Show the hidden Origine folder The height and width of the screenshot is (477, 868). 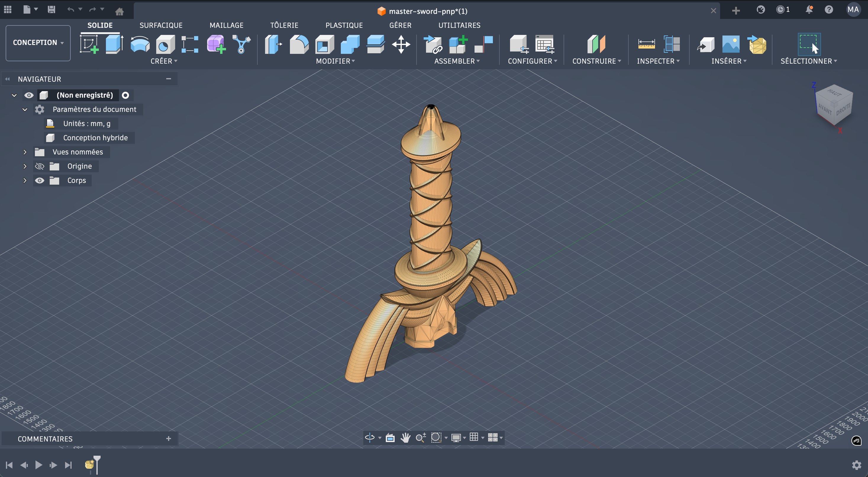pyautogui.click(x=39, y=166)
